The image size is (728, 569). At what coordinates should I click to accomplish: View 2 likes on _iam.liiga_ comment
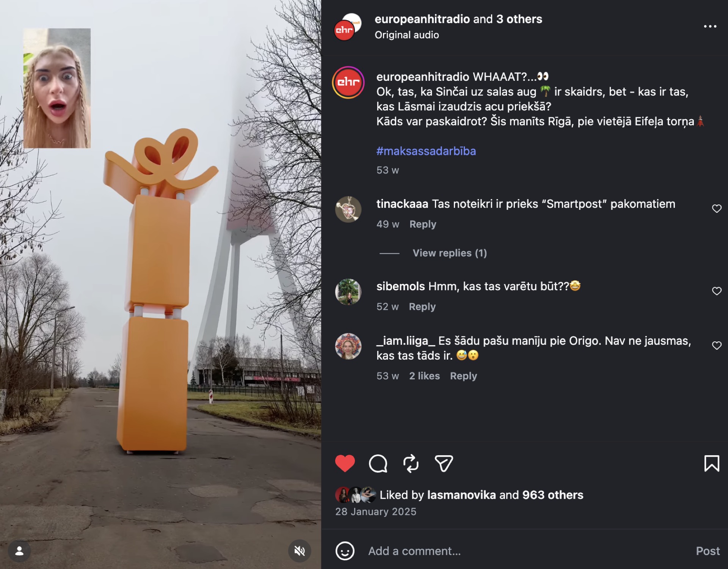point(424,376)
